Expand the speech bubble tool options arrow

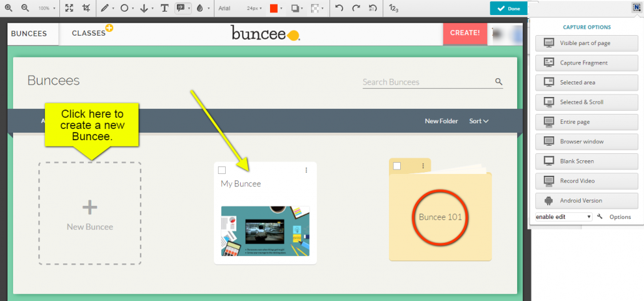point(189,9)
